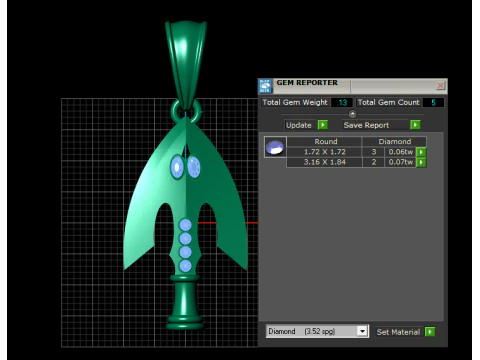Viewport: 480px width, 360px height.
Task: Click green arrow next to Set Material
Action: pos(430,332)
